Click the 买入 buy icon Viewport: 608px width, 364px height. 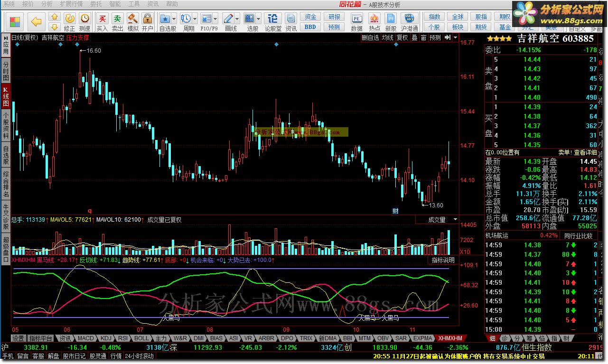tap(102, 19)
